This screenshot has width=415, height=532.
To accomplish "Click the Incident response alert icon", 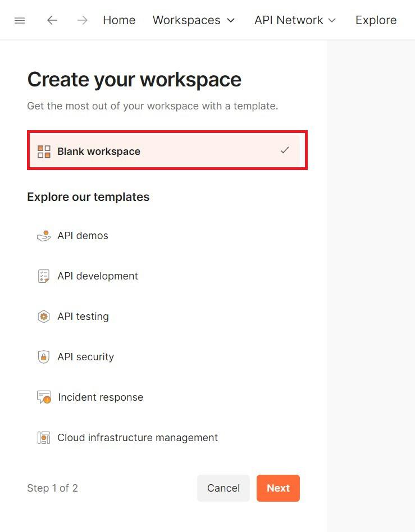I will click(44, 397).
